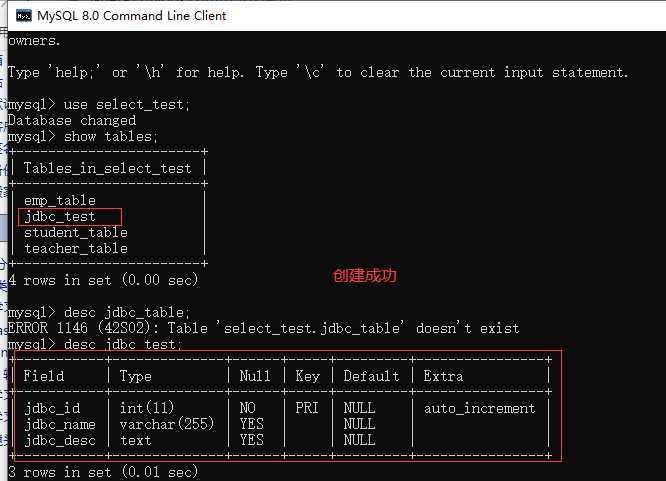Image resolution: width=666 pixels, height=481 pixels.
Task: Click the Extra column header
Action: pyautogui.click(x=443, y=376)
